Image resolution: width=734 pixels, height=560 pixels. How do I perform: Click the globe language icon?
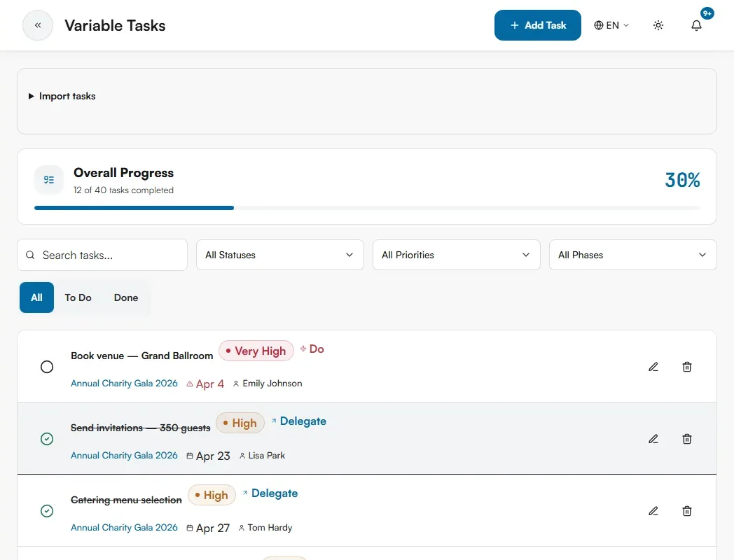[599, 25]
